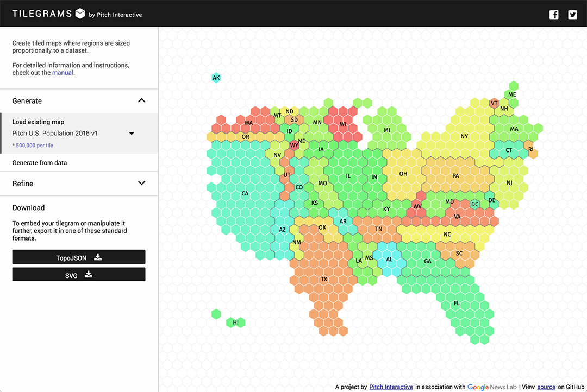This screenshot has width=587, height=392.
Task: Export the map as SVG
Action: click(78, 274)
